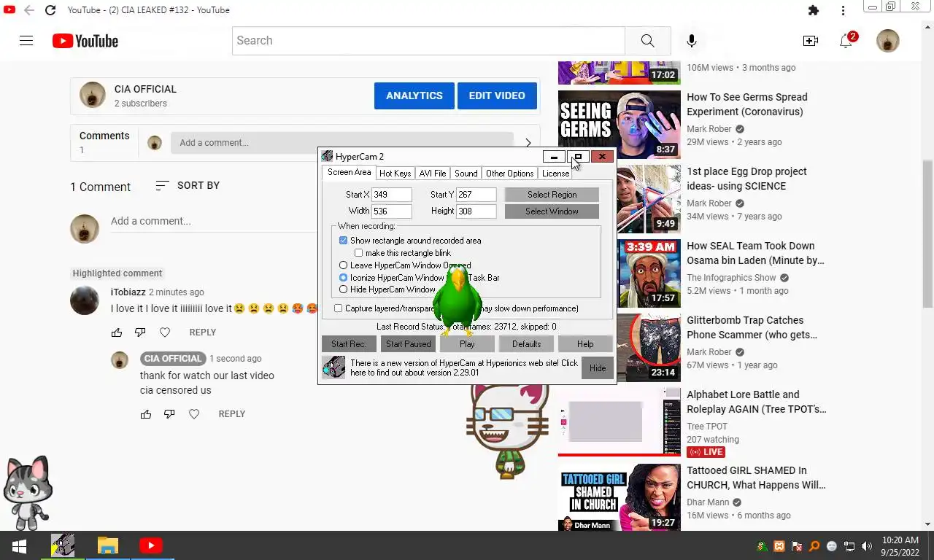
Task: Go to the YouTube home logo
Action: click(85, 41)
